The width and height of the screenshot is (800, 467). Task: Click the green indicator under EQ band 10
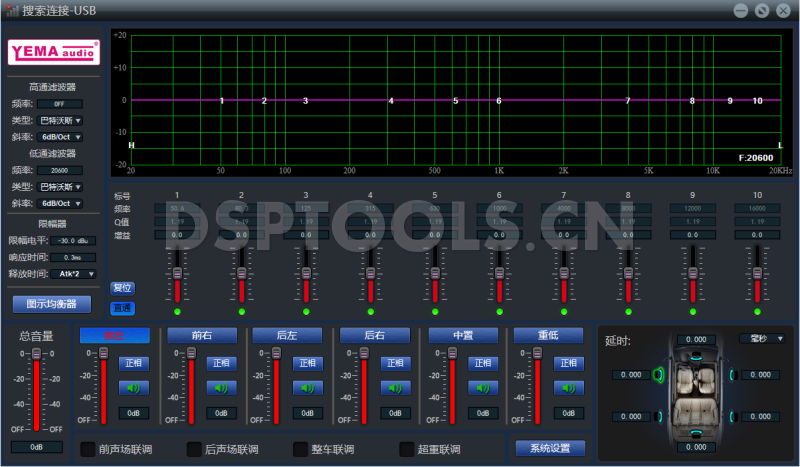coord(757,311)
